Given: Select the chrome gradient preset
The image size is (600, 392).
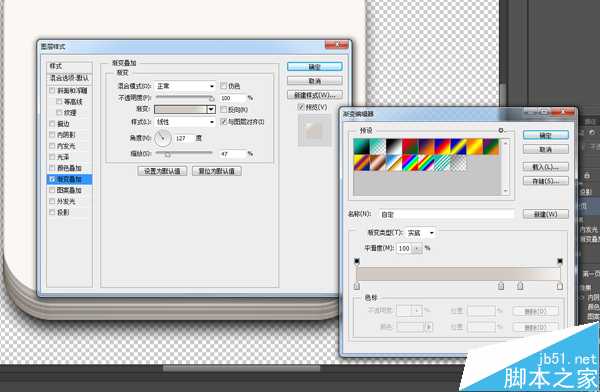Looking at the screenshot, I should (x=395, y=163).
